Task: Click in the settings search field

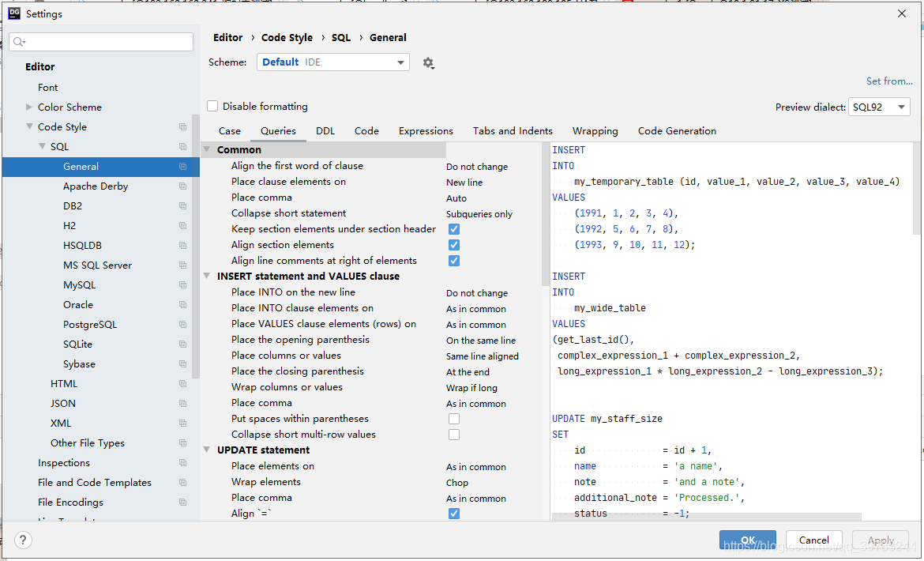Action: (101, 42)
